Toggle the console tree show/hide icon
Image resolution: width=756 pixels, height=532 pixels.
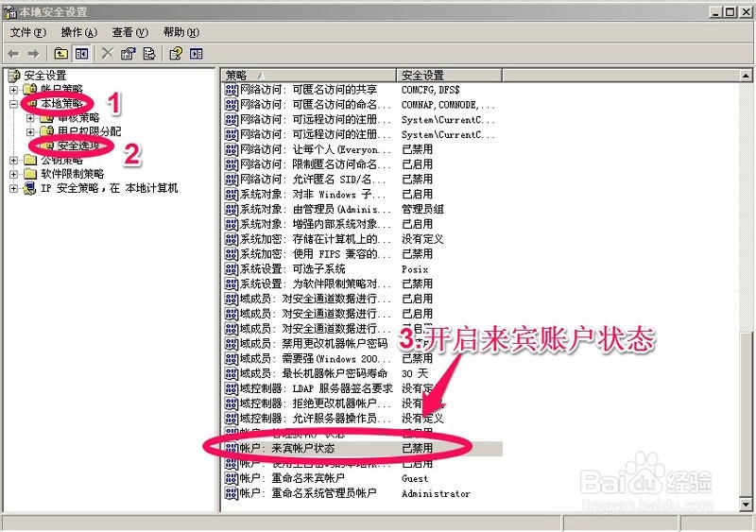click(x=81, y=54)
